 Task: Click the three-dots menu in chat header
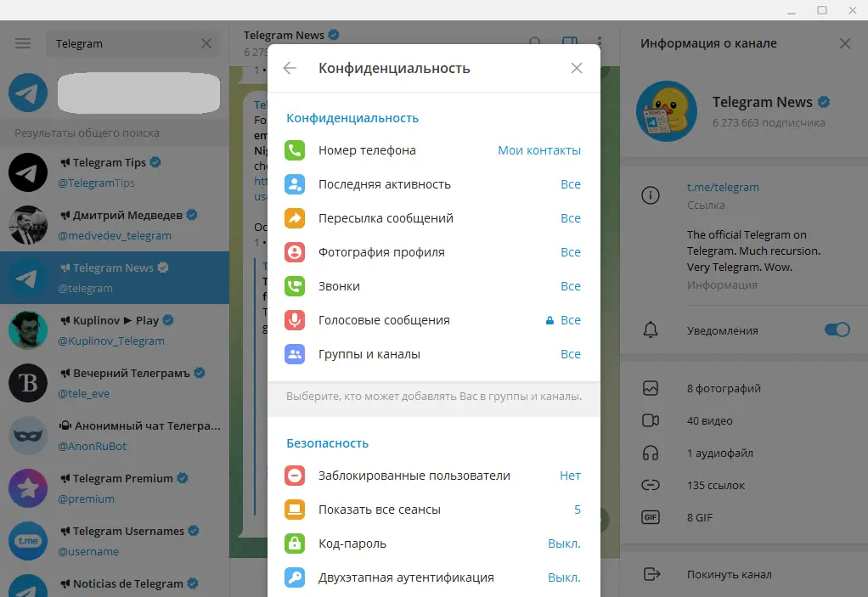(599, 42)
